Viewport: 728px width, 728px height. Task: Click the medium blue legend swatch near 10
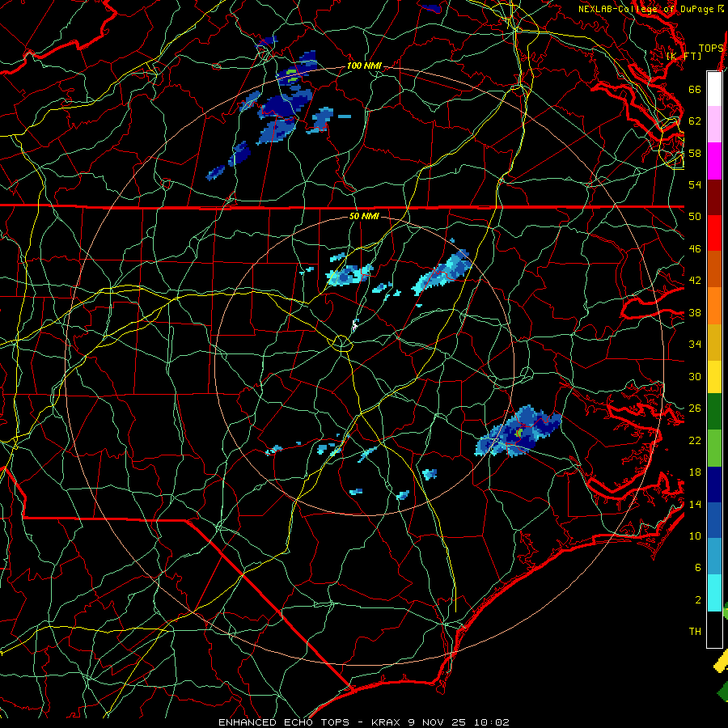point(714,520)
